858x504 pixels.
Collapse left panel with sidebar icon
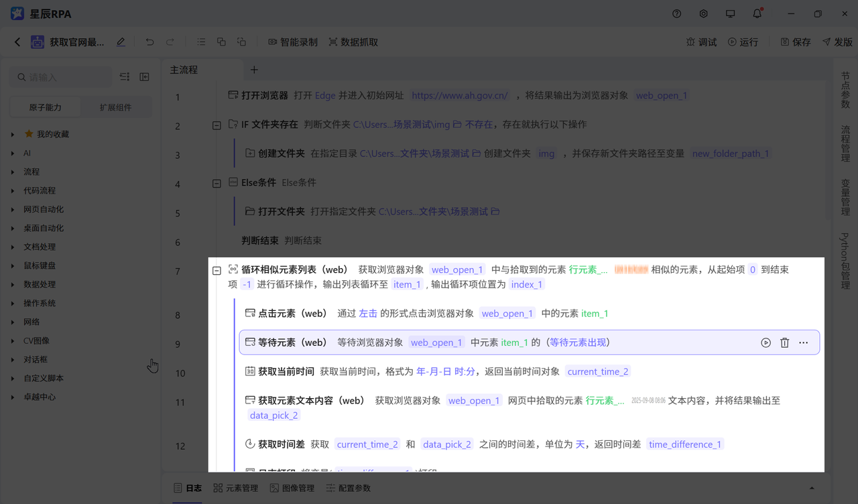[x=144, y=76]
